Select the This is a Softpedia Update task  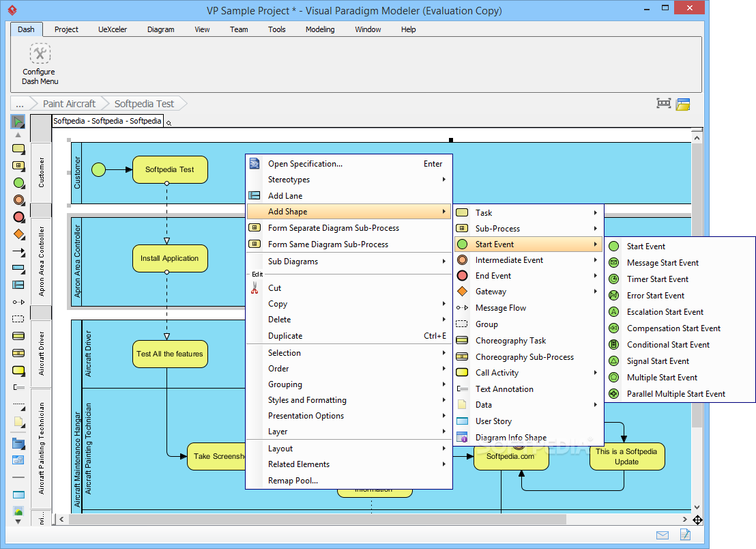[627, 456]
